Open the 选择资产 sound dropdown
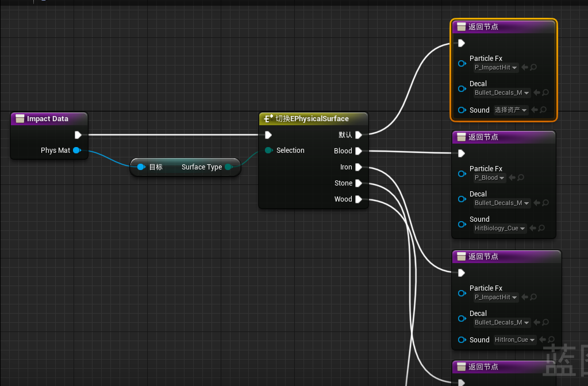Viewport: 588px width, 386px height. (x=511, y=110)
